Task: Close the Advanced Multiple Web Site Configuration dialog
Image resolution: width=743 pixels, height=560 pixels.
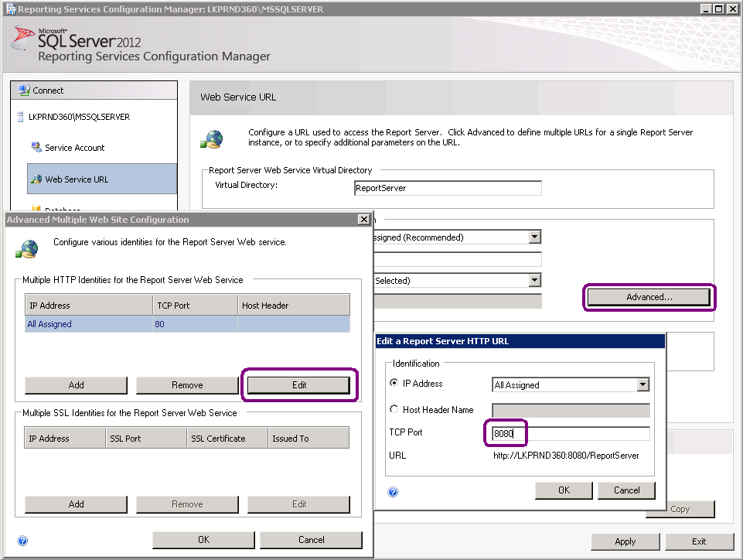Action: pos(363,219)
